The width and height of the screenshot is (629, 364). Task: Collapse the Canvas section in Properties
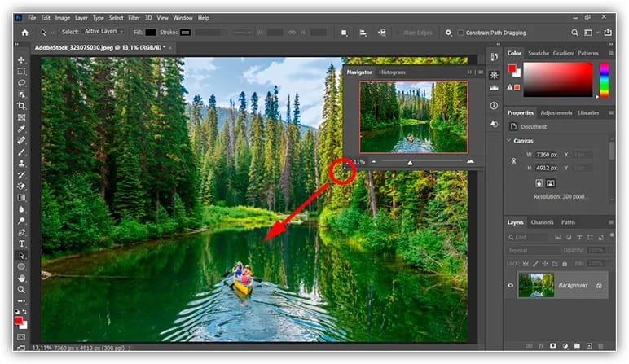(508, 141)
